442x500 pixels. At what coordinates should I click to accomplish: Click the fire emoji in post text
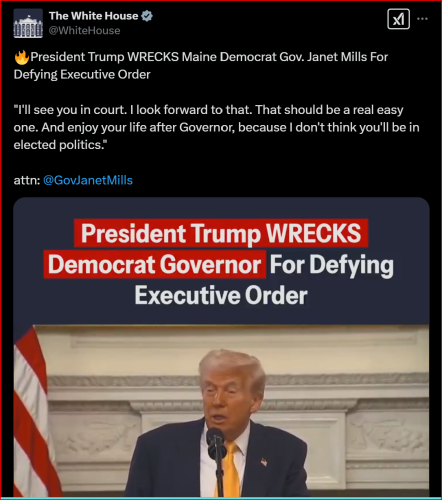[22, 57]
